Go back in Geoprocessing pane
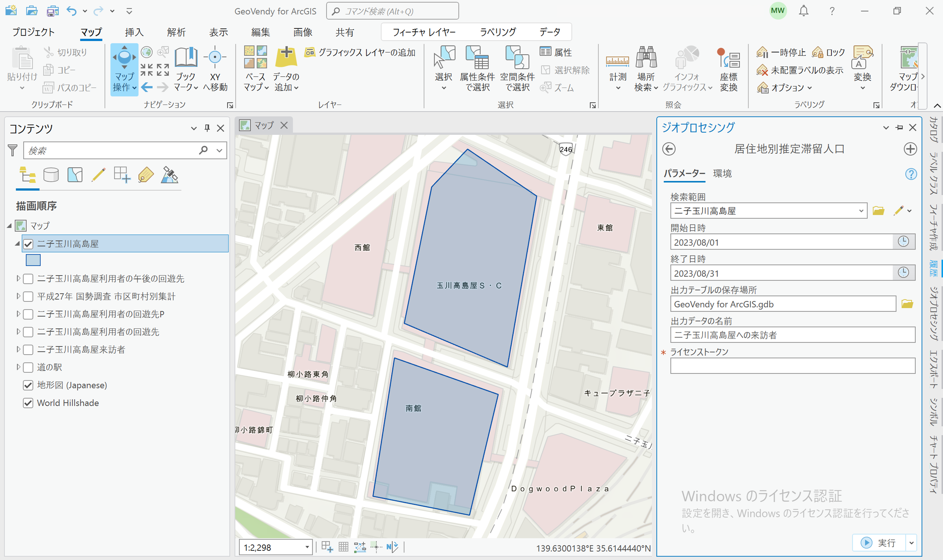Viewport: 943px width, 560px height. click(669, 149)
